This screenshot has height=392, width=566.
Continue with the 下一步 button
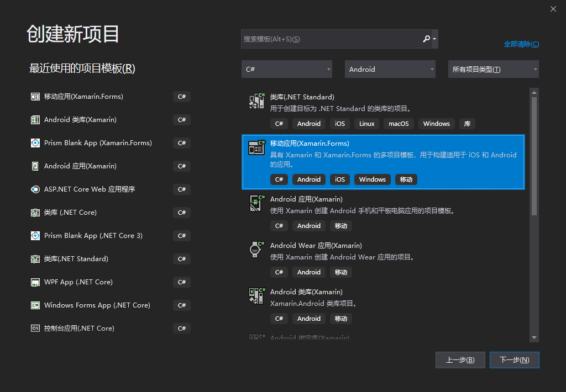(515, 360)
